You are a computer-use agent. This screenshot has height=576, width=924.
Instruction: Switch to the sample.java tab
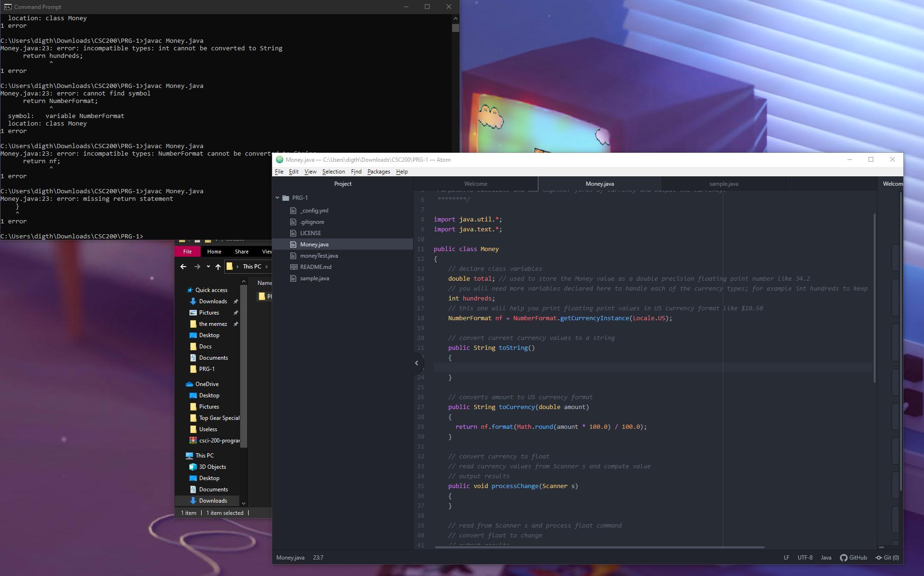(x=723, y=184)
